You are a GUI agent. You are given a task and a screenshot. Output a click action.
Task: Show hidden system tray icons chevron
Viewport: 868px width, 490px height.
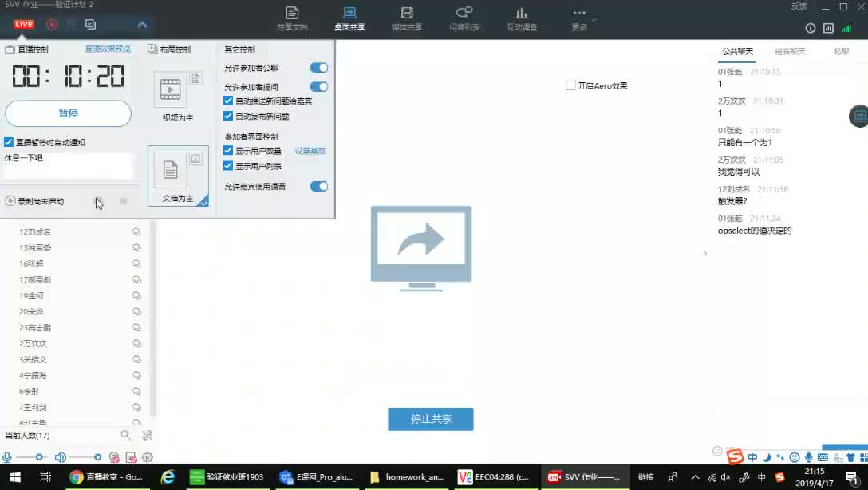click(696, 476)
